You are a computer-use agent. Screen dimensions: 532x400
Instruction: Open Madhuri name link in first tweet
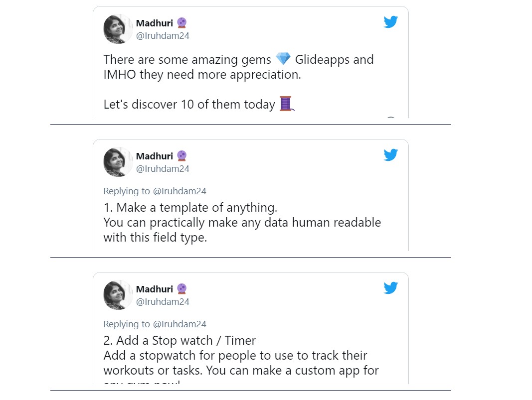click(155, 23)
